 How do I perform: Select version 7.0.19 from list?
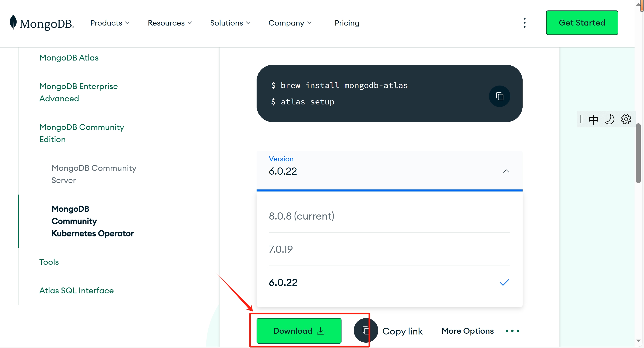point(281,249)
